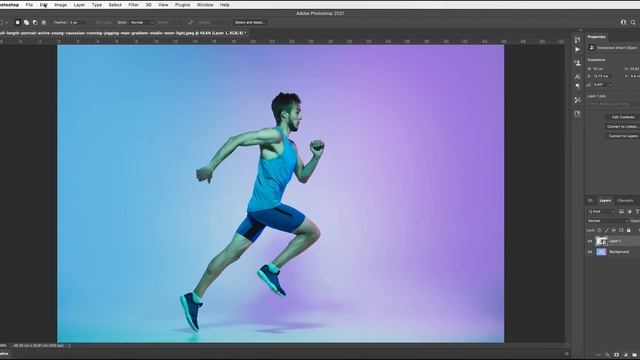
Task: Open the Paragraph panel icon
Action: click(x=577, y=86)
